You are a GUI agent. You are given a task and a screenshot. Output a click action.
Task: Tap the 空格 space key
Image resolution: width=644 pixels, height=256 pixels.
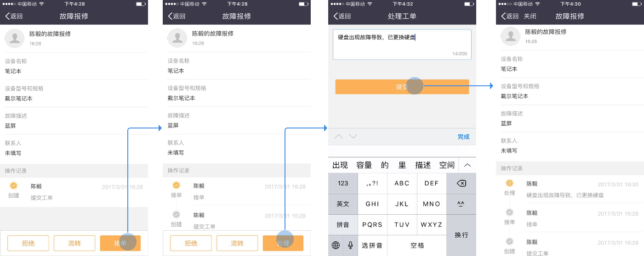tap(417, 245)
